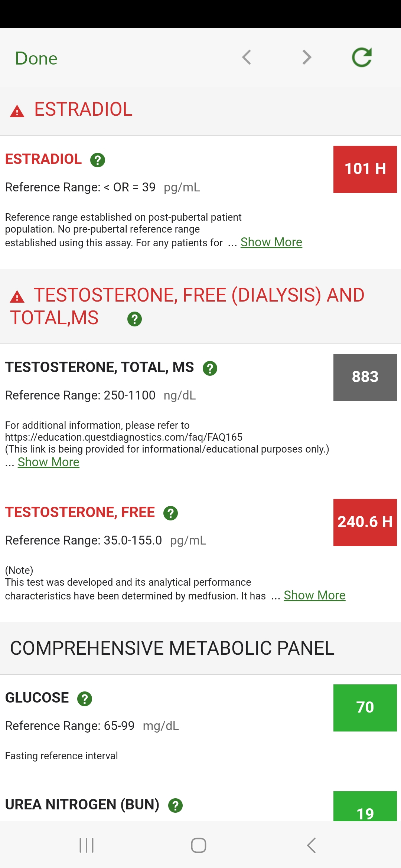Open help icon beside Urea Nitrogen (BUN)

coord(175,806)
